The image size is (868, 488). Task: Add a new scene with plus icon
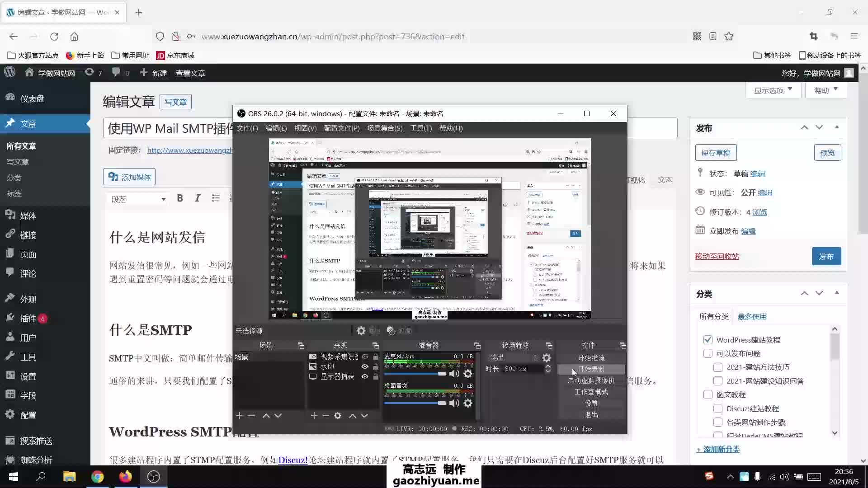tap(240, 416)
